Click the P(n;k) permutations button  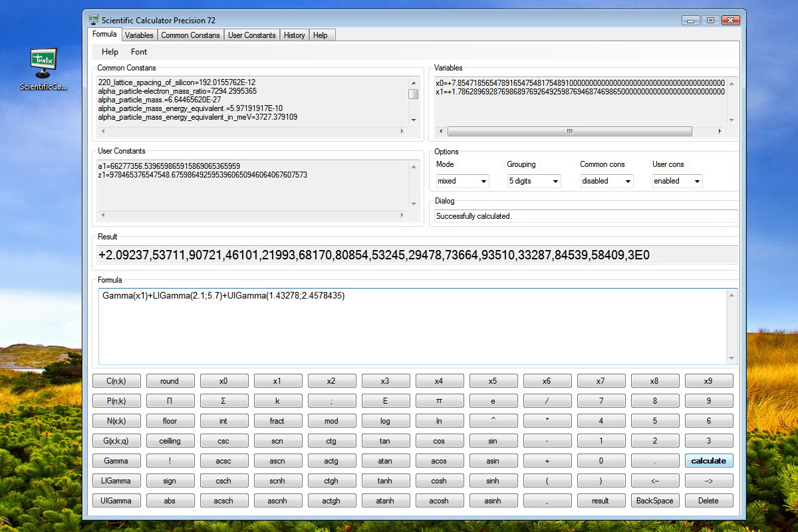click(116, 401)
